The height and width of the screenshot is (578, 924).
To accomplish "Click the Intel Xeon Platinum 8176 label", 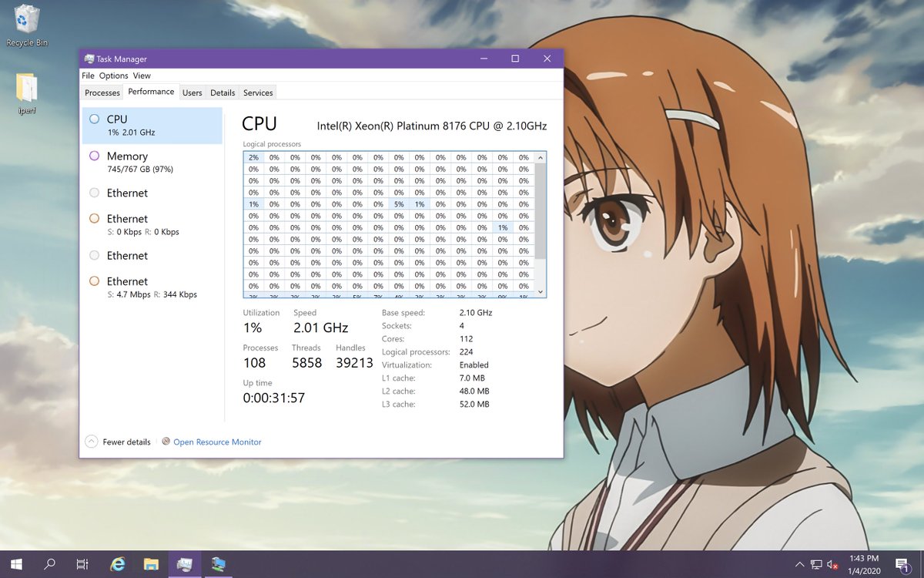I will coord(432,126).
